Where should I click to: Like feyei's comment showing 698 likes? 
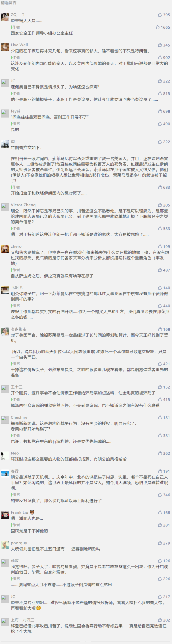164,111
